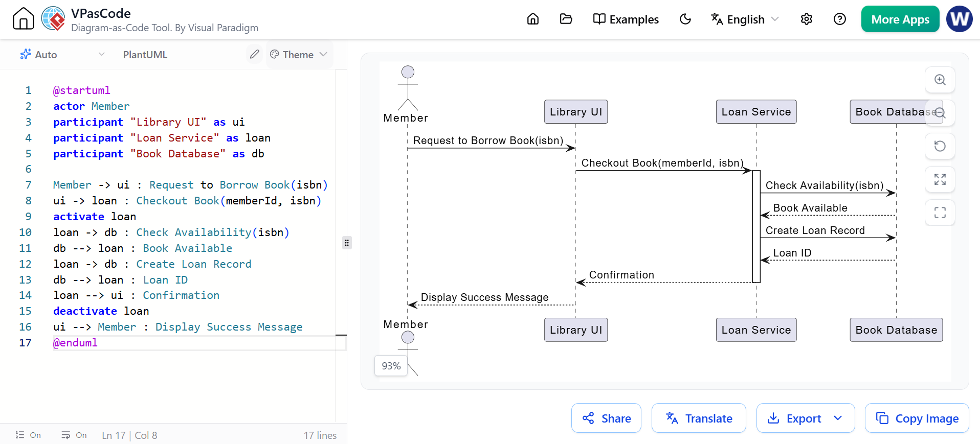Click the 'actor Member' code line
This screenshot has width=980, height=444.
click(x=92, y=106)
